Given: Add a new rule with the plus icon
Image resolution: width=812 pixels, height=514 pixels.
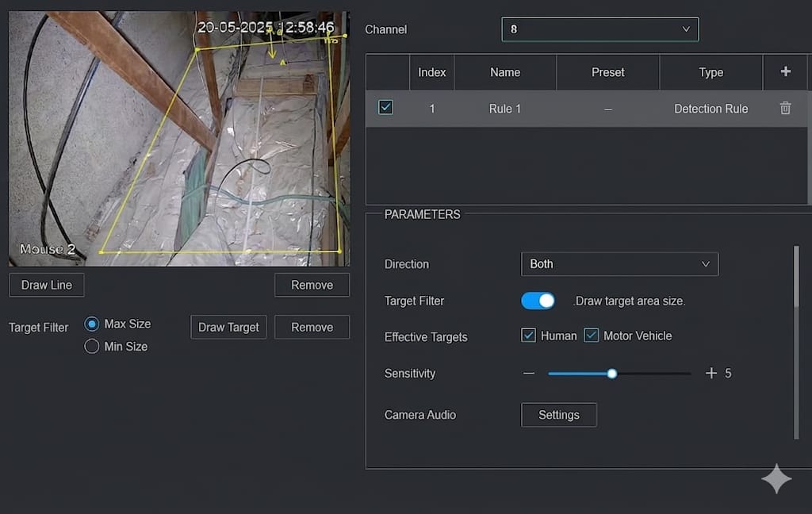Looking at the screenshot, I should point(785,71).
